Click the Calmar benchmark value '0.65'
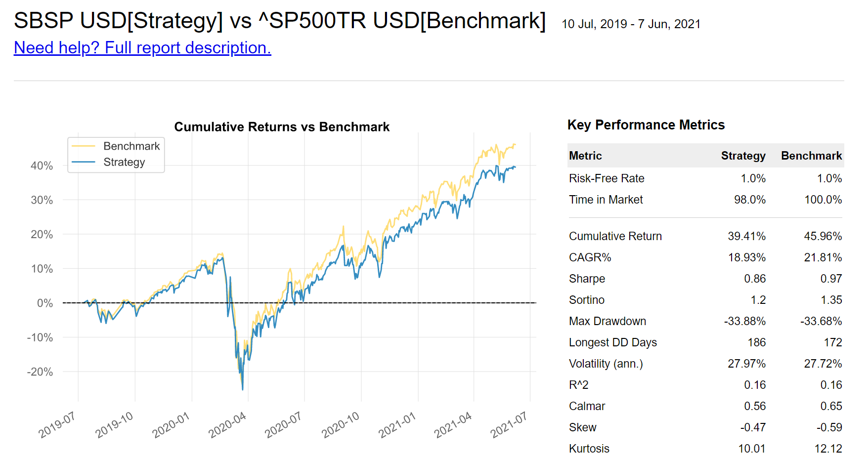This screenshot has width=868, height=458. 831,406
